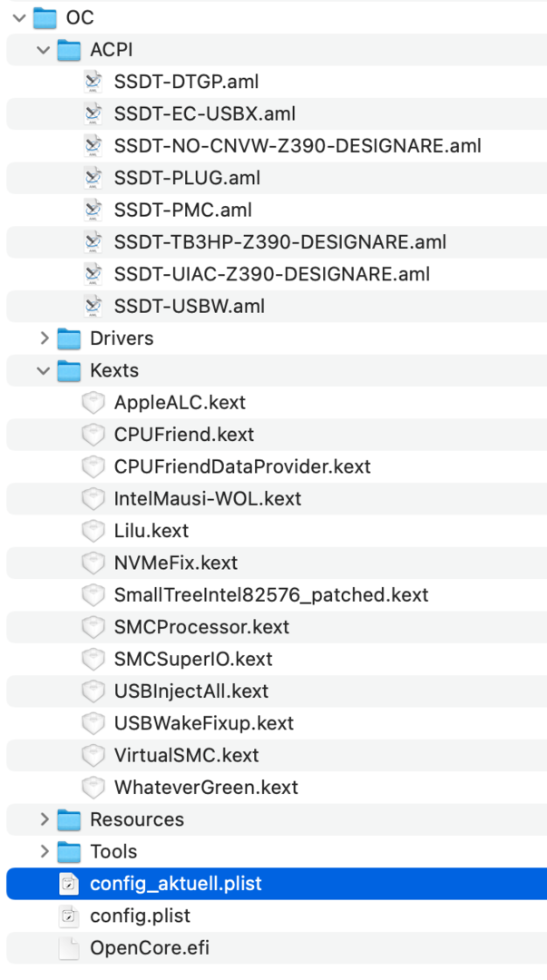This screenshot has width=547, height=980.
Task: Click the kext shield icon for Lilu.kext
Action: pos(93,531)
